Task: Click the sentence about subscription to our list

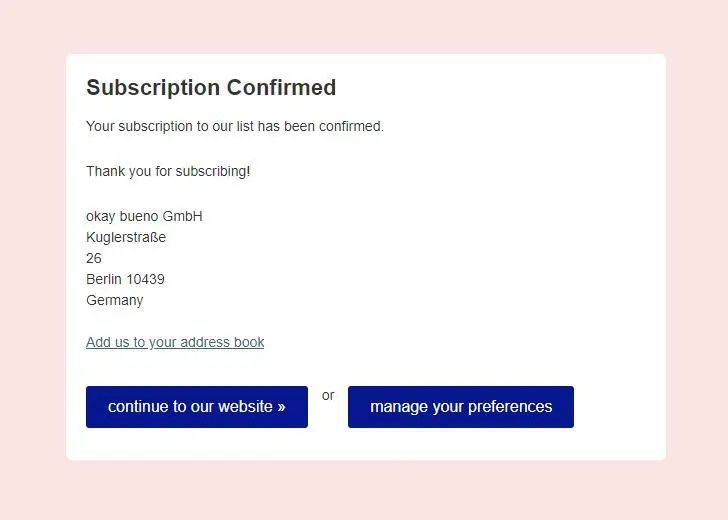Action: pyautogui.click(x=235, y=126)
